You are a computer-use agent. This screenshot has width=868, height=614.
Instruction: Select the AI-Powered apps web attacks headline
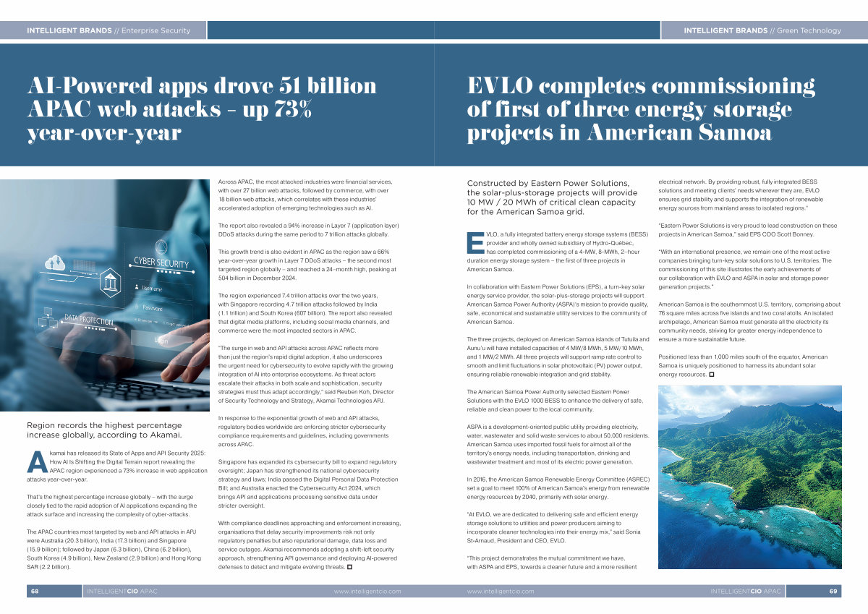pos(201,109)
